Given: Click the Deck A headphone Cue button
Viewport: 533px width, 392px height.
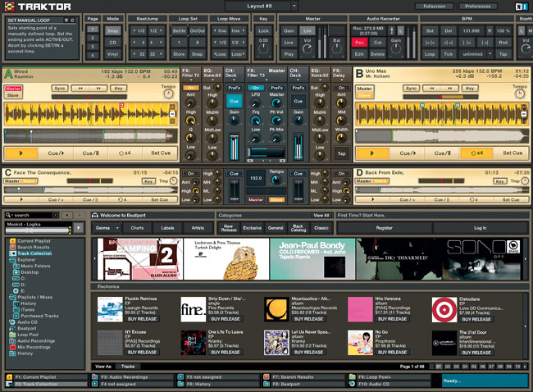Looking at the screenshot, I should (234, 102).
